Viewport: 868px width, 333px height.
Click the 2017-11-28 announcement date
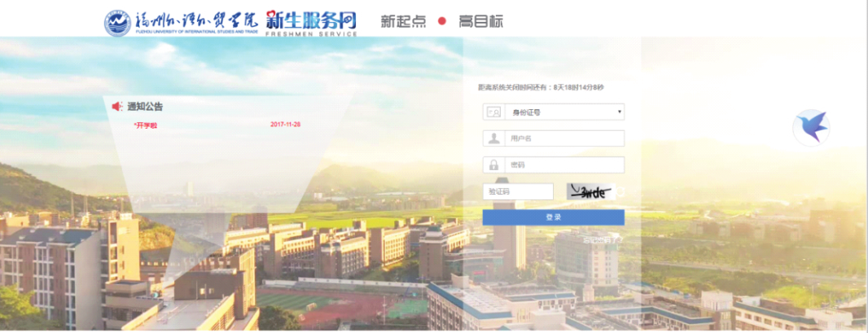[x=285, y=125]
